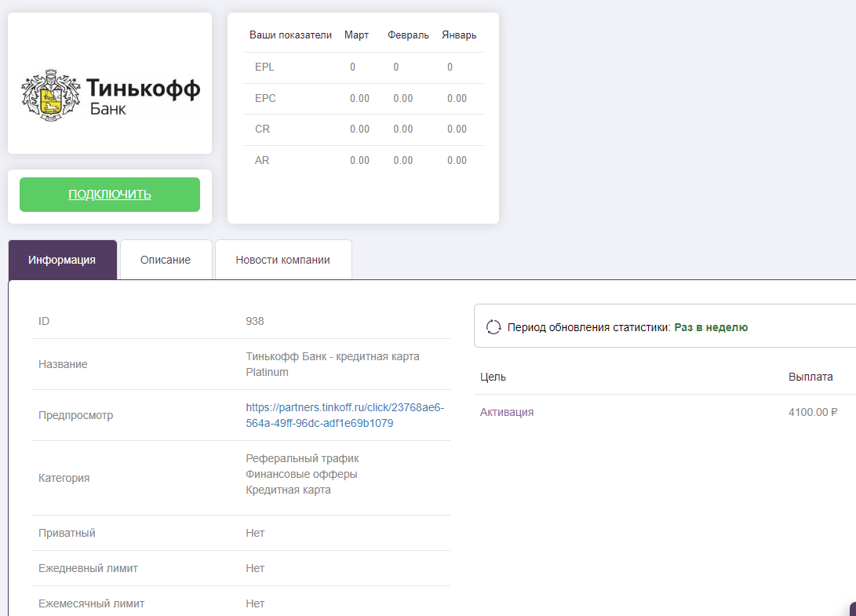Click the Ежемесячный лимит label
856x616 pixels.
[91, 604]
